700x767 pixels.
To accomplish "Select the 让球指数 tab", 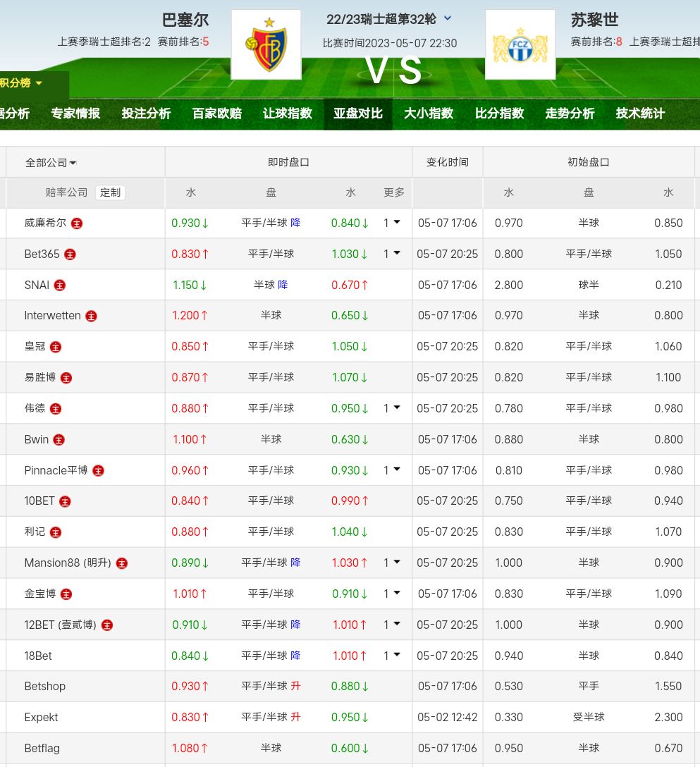I will pyautogui.click(x=288, y=113).
